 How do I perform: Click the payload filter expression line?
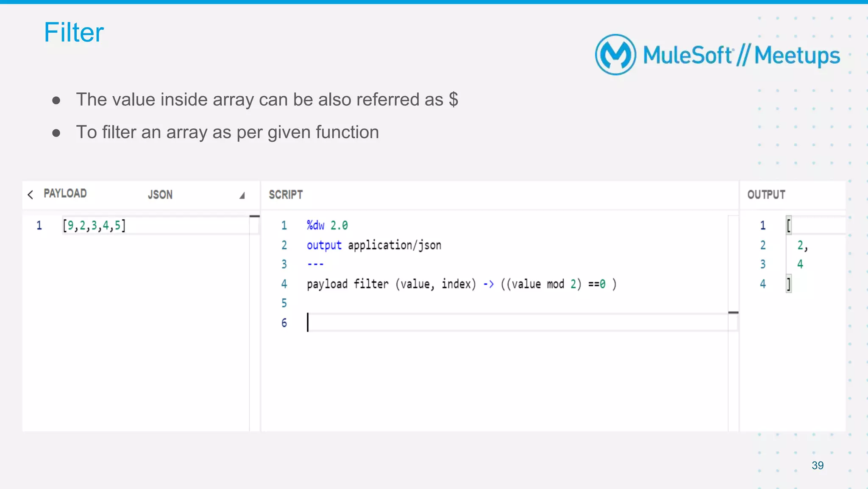(462, 284)
